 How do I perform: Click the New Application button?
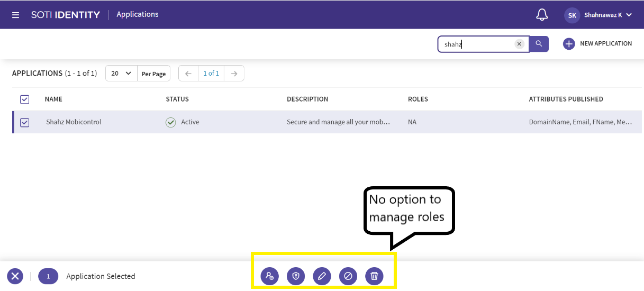[x=597, y=44]
